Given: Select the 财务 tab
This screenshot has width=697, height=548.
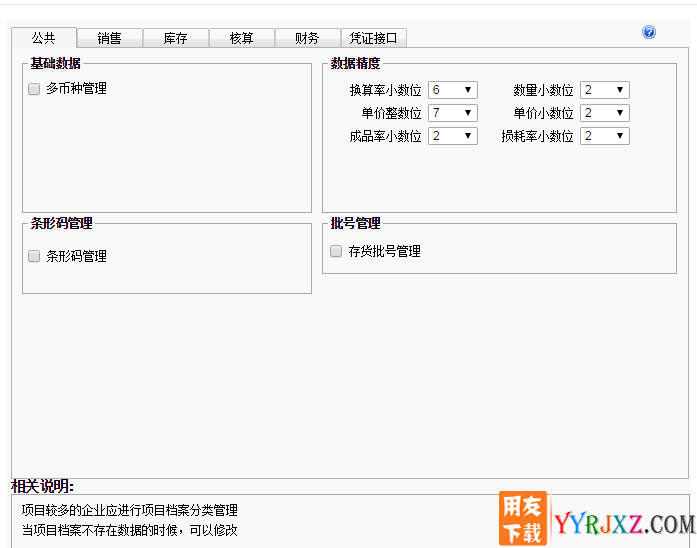Looking at the screenshot, I should pos(307,38).
